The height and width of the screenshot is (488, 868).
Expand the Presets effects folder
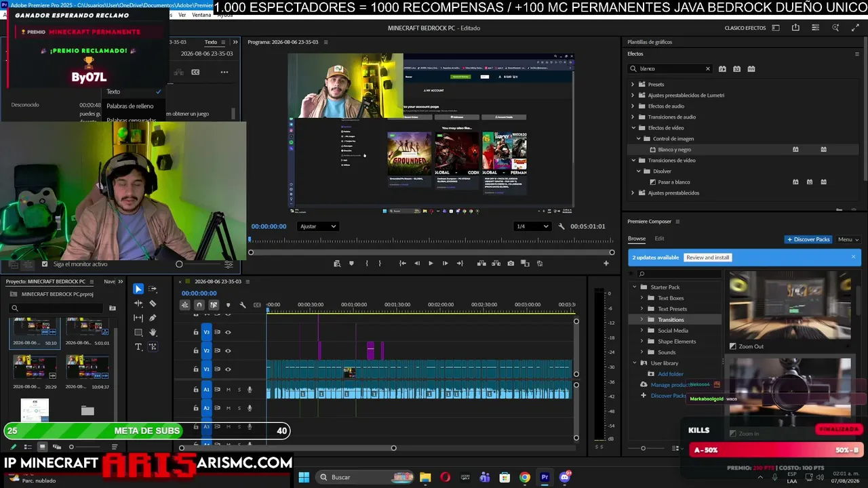click(633, 85)
